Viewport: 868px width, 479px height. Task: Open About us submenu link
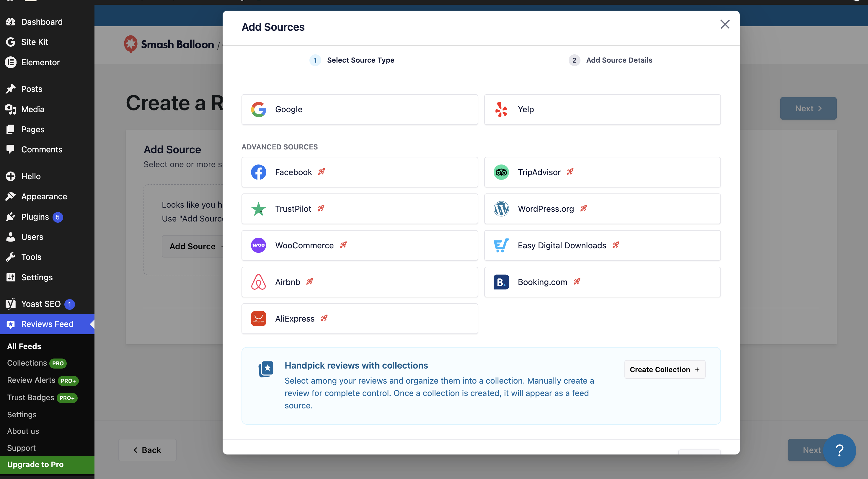click(23, 431)
